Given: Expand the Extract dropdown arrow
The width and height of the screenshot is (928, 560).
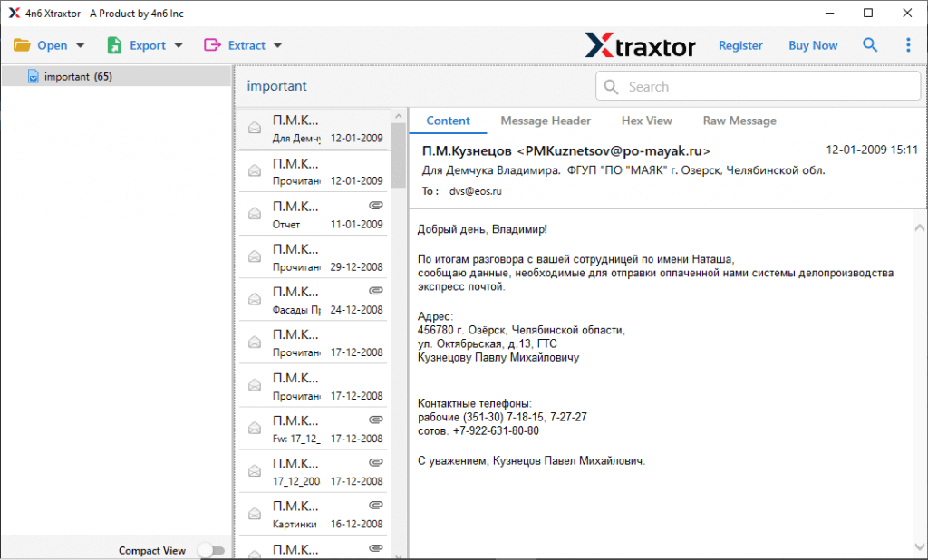Looking at the screenshot, I should (x=277, y=45).
